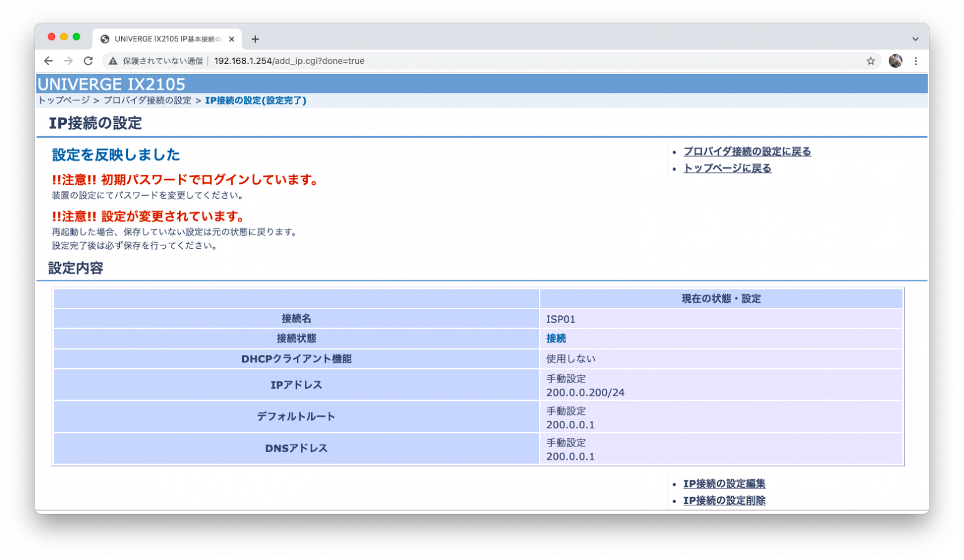Reload the router configuration page
The height and width of the screenshot is (560, 964).
(x=87, y=61)
